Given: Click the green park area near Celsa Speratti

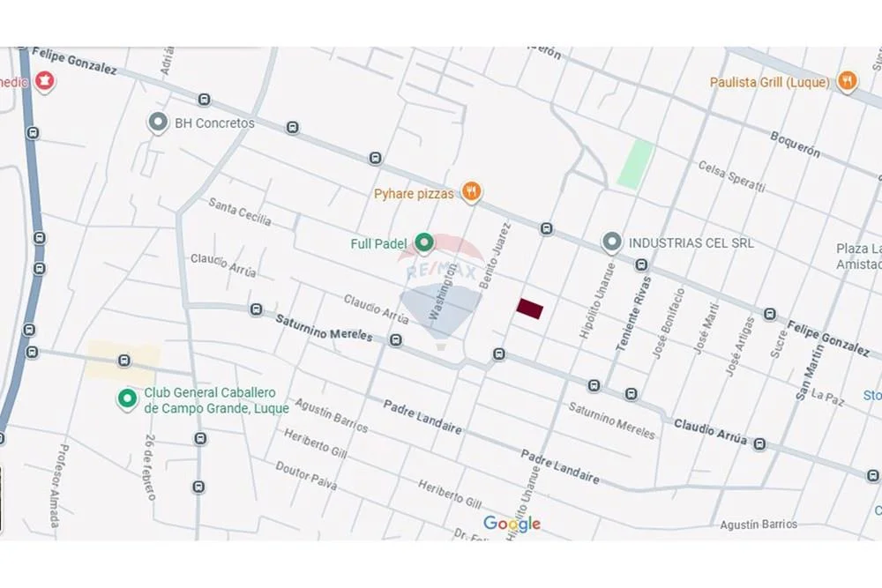Looking at the screenshot, I should (636, 164).
